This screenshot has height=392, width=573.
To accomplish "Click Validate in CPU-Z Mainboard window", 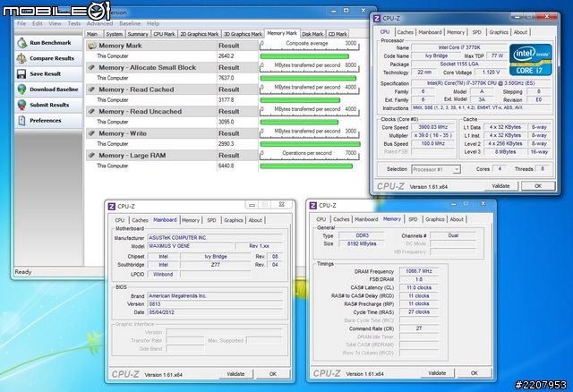I will coord(235,374).
